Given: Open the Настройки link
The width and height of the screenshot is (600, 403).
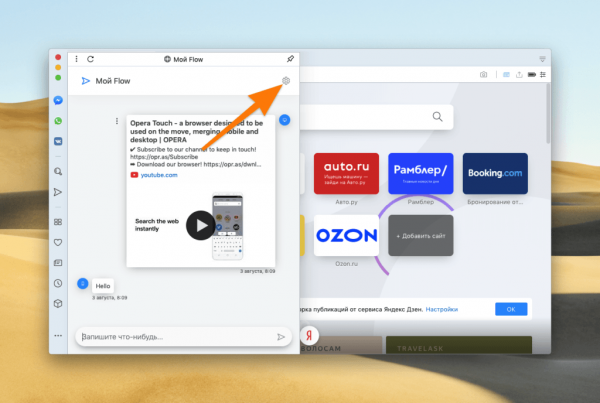Looking at the screenshot, I should [x=442, y=309].
